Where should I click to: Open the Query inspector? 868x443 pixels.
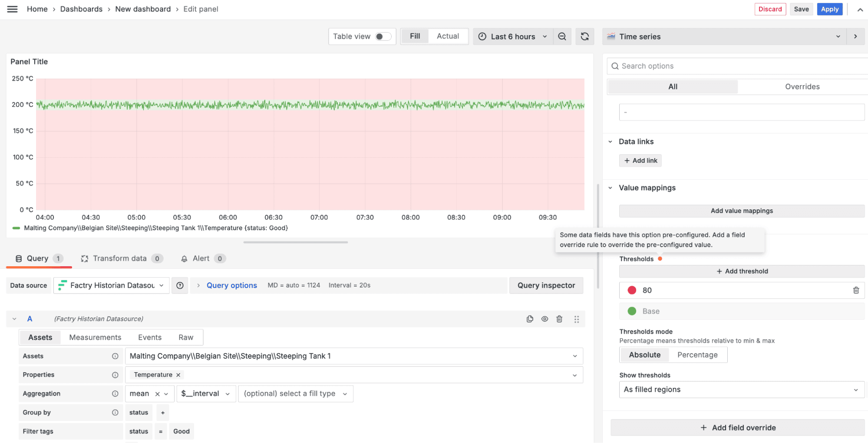tap(546, 285)
